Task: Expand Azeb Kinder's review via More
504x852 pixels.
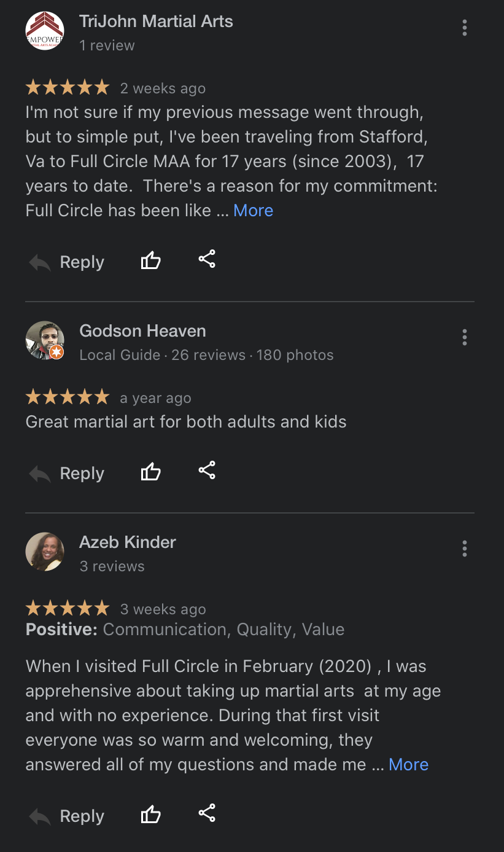Action: 408,764
